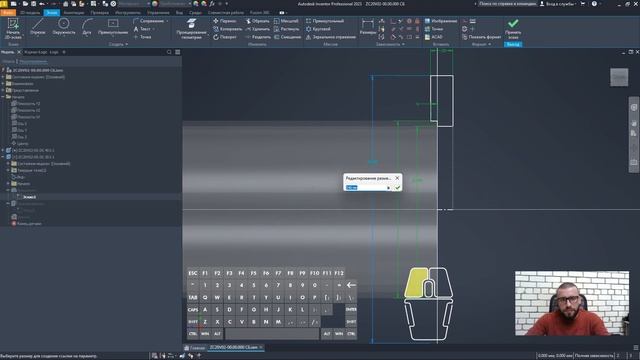Viewport: 640px width, 360px height.
Task: Activate the Размеры dimension tool
Action: (x=368, y=28)
